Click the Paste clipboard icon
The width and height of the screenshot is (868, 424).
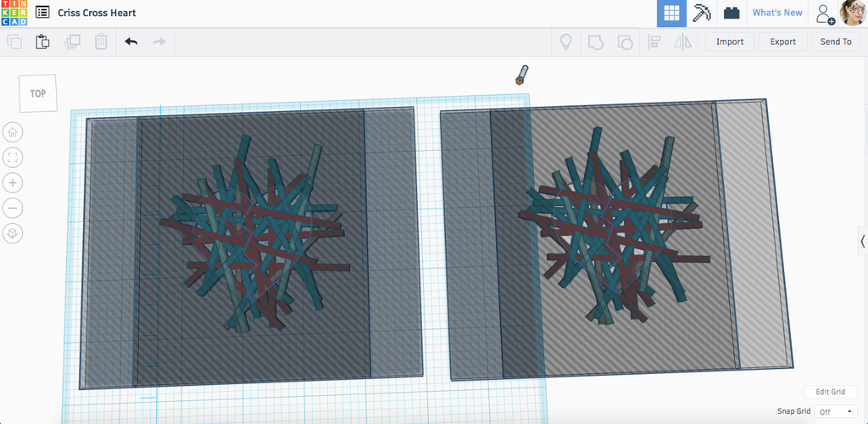tap(42, 42)
